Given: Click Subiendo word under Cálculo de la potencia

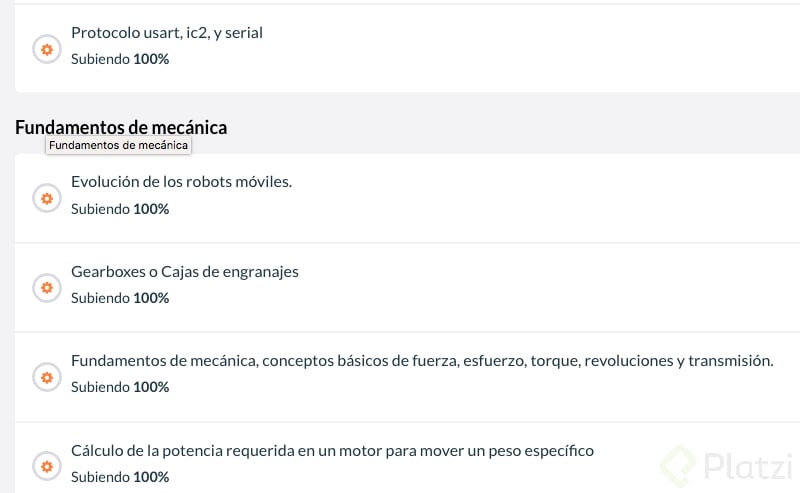Looking at the screenshot, I should click(x=100, y=477).
